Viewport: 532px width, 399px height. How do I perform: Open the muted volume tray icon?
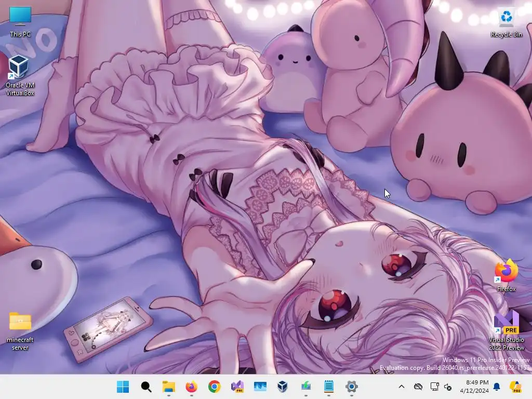pos(448,387)
